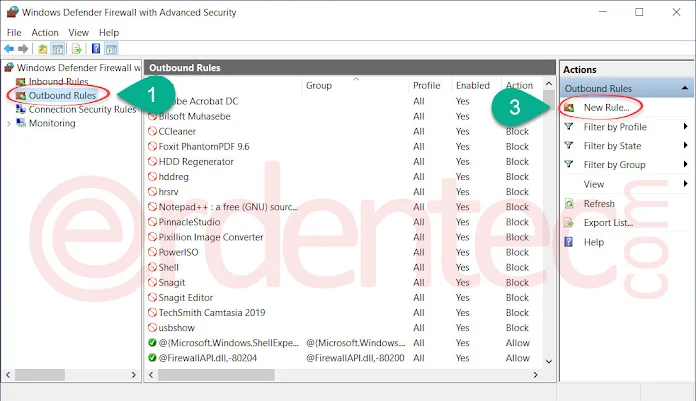
Task: Click the green Refresh icon
Action: click(569, 204)
